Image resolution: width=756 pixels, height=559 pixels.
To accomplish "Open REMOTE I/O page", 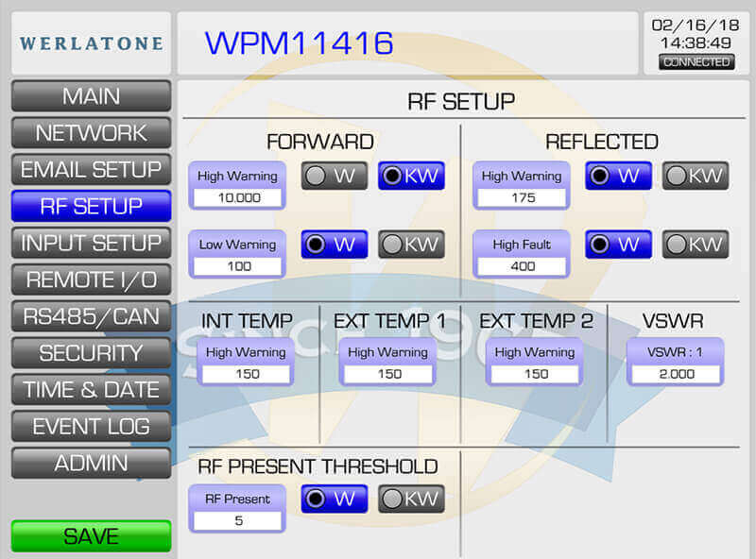I will pos(91,279).
